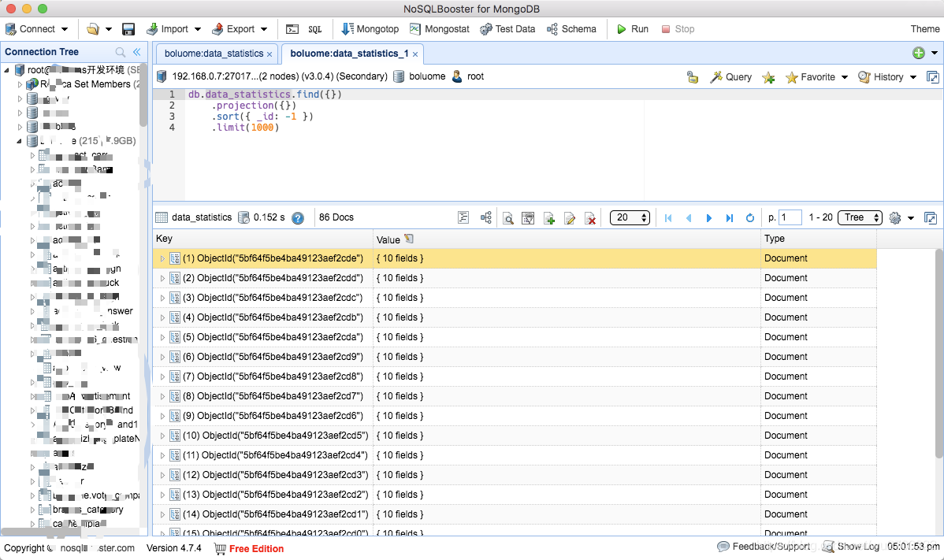Add a new tab with green plus

(919, 53)
